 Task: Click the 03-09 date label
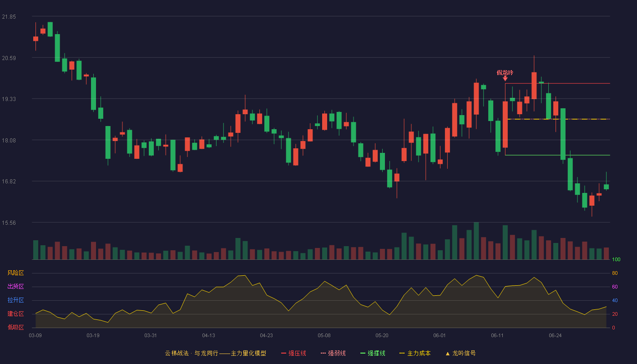(35, 335)
